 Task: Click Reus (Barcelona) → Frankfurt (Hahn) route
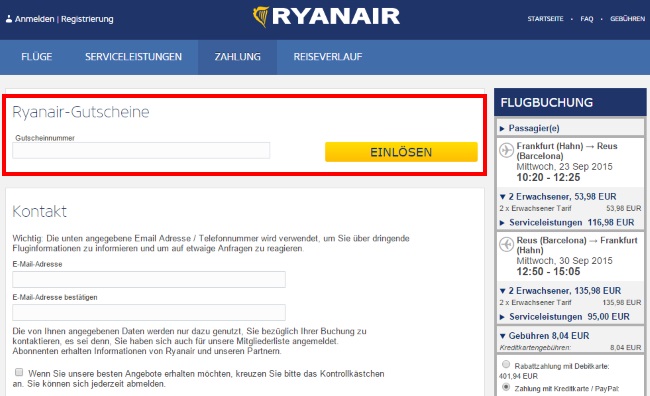[577, 245]
